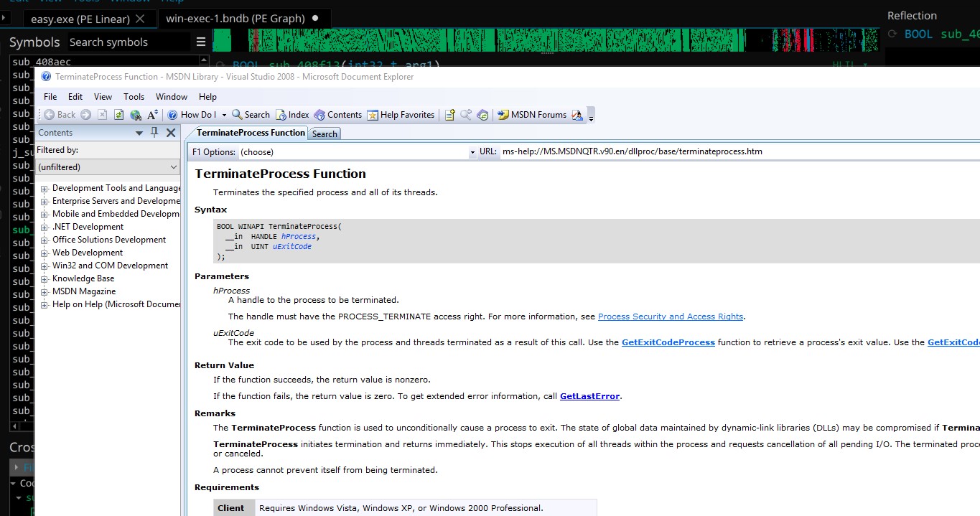Click the Stop loading icon
This screenshot has height=516, width=980.
(x=103, y=115)
